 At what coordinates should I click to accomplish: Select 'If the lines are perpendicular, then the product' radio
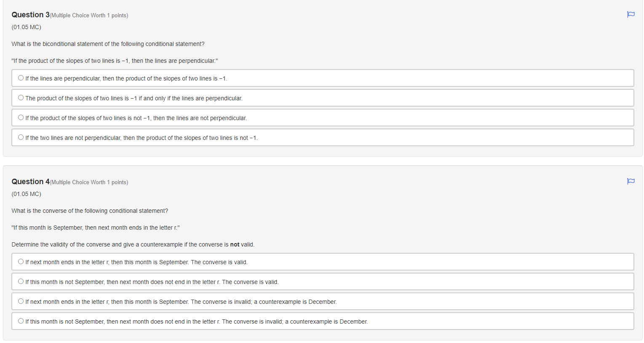[21, 78]
